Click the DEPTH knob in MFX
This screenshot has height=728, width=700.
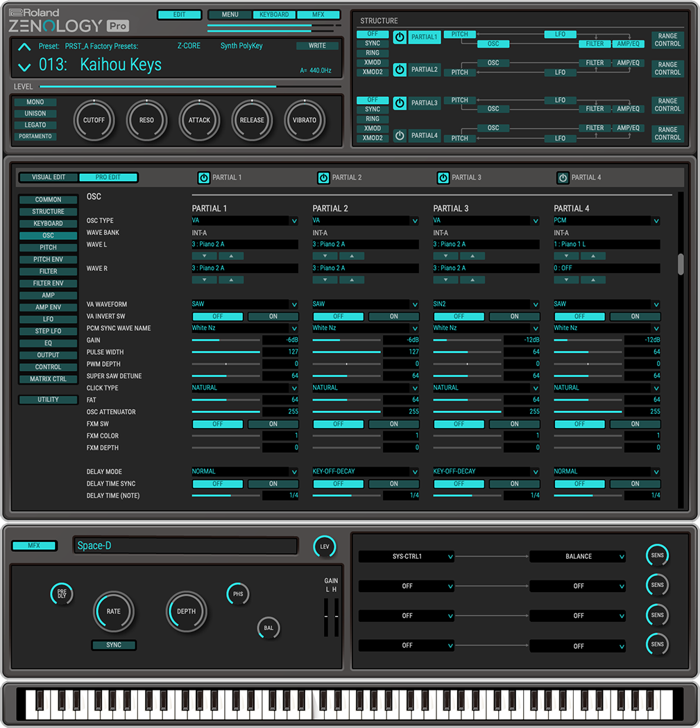click(x=186, y=612)
